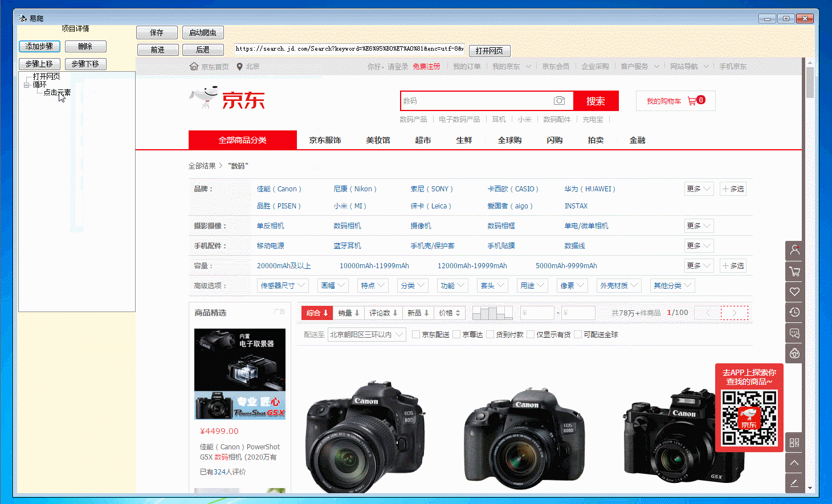The width and height of the screenshot is (832, 504).
Task: Expand 更多 in the 品牌 row
Action: pyautogui.click(x=699, y=189)
